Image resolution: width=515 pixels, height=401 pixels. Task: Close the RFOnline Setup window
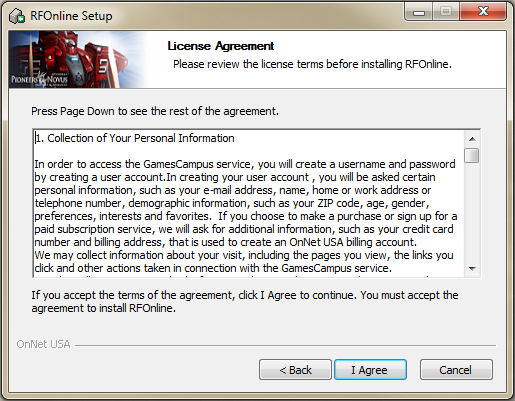pos(483,12)
